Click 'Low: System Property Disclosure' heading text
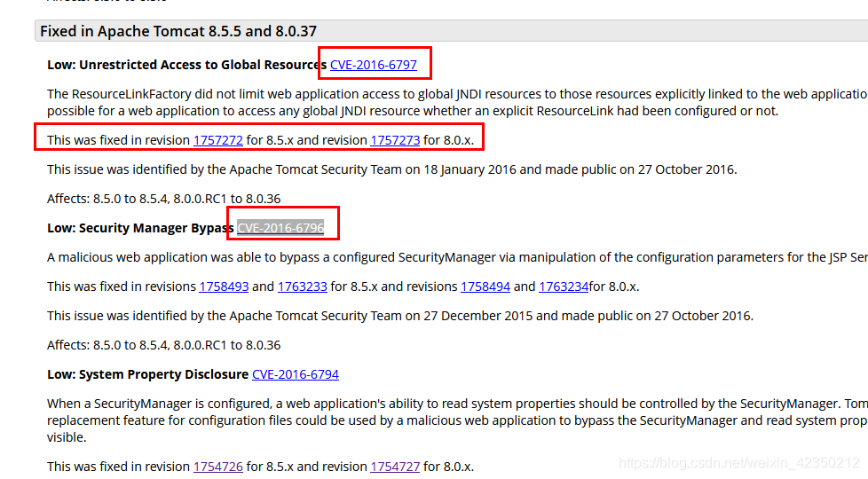Image resolution: width=868 pixels, height=479 pixels. pos(148,374)
